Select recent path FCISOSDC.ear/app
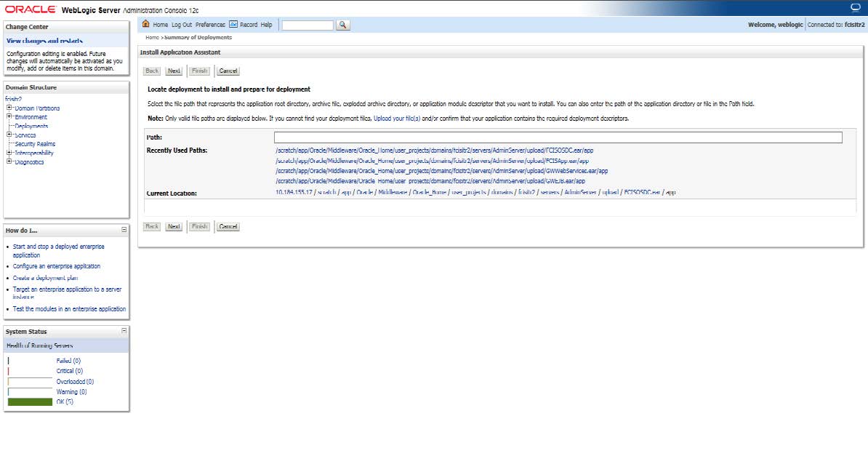This screenshot has height=456, width=868. pyautogui.click(x=435, y=151)
